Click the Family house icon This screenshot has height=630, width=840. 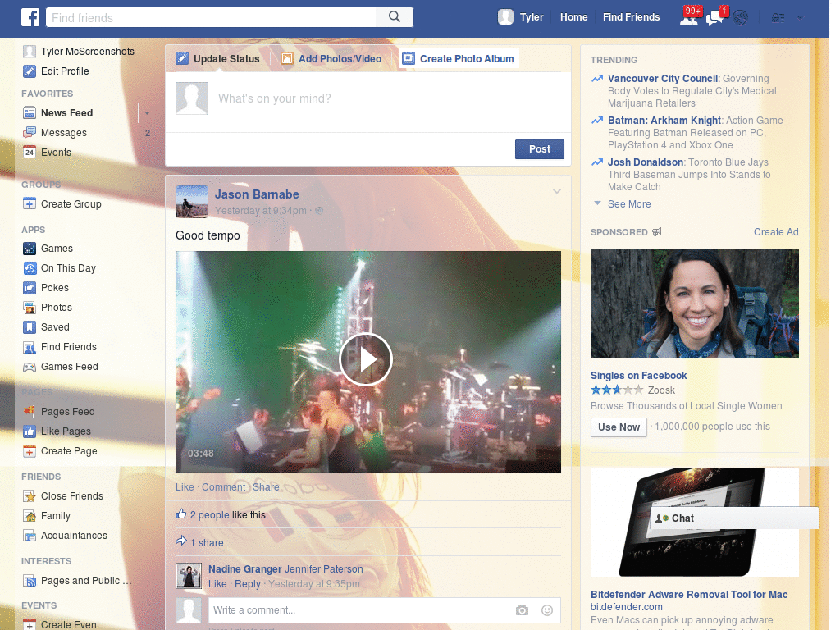30,516
